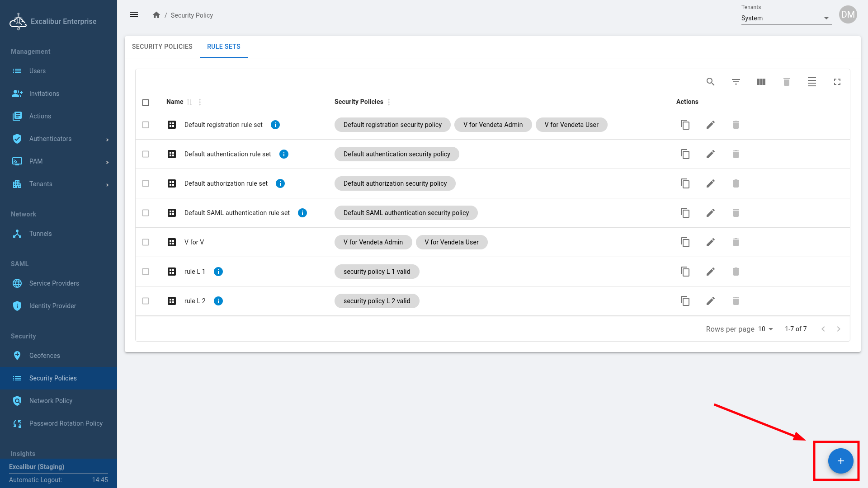Click the V for Vendeta Admin chip
The width and height of the screenshot is (868, 488).
click(x=493, y=125)
